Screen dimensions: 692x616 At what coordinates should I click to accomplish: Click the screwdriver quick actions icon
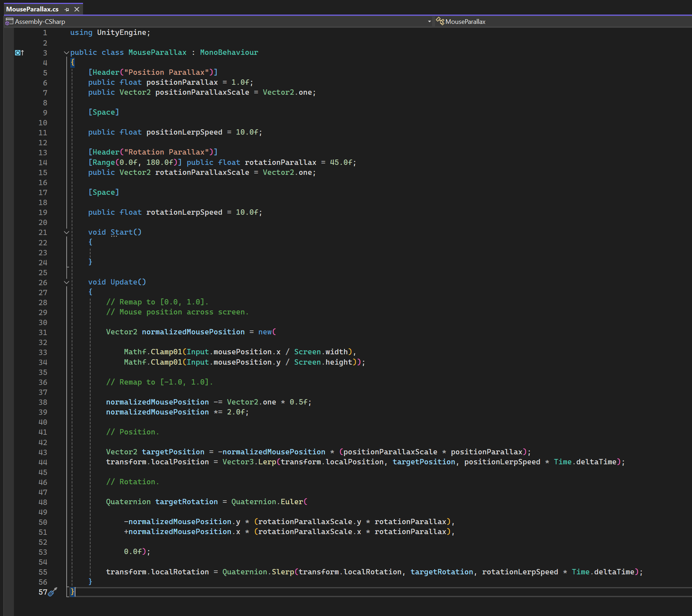(53, 592)
